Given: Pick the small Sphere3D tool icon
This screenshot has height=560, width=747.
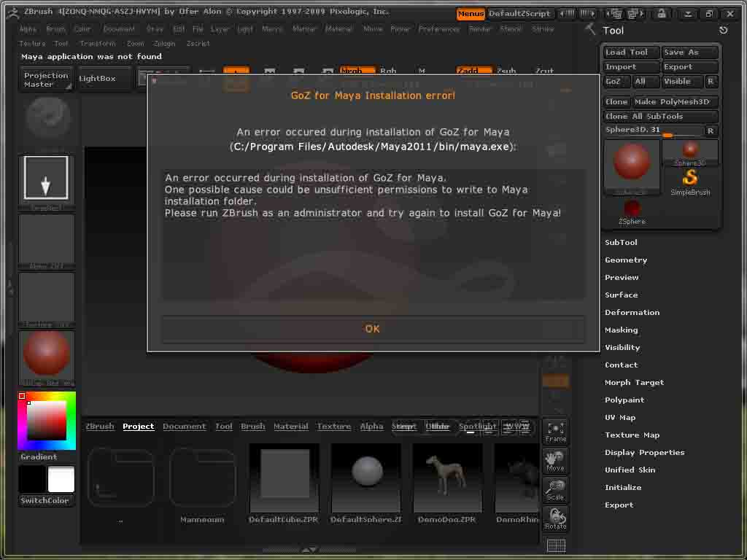Looking at the screenshot, I should coord(690,152).
